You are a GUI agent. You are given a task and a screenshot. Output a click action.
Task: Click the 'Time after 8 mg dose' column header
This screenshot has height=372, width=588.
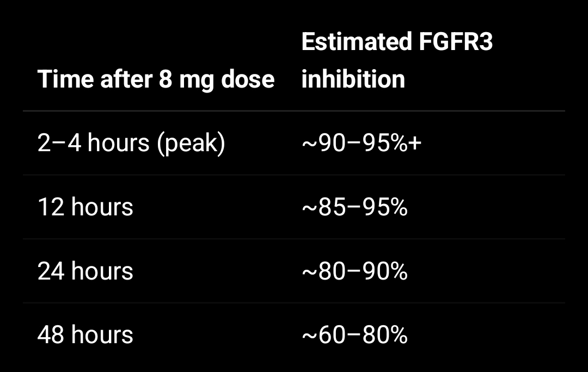tap(156, 79)
